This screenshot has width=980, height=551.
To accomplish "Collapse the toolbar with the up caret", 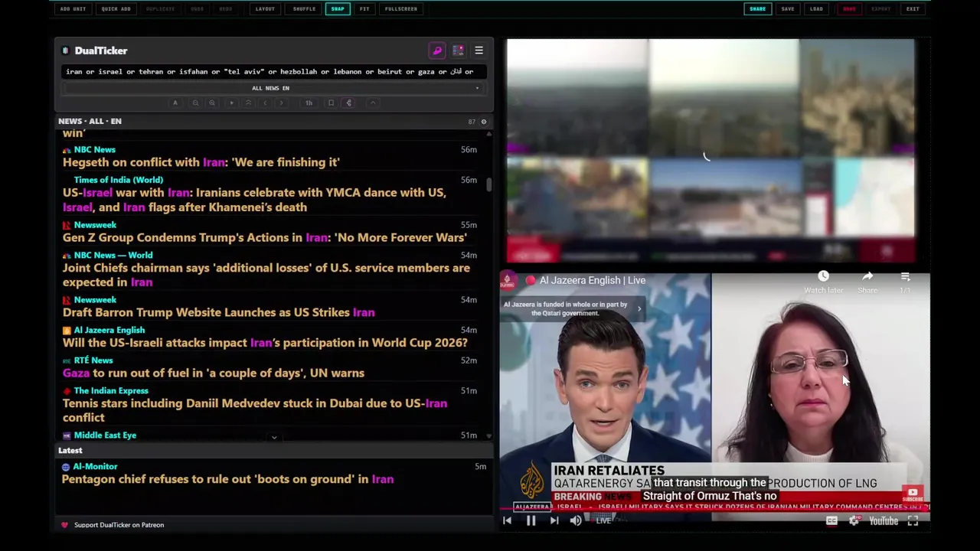I will (373, 103).
